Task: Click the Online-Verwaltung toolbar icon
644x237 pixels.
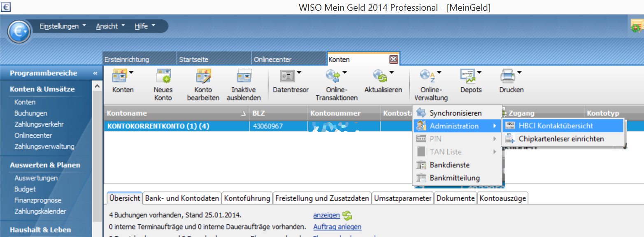Action: point(427,77)
